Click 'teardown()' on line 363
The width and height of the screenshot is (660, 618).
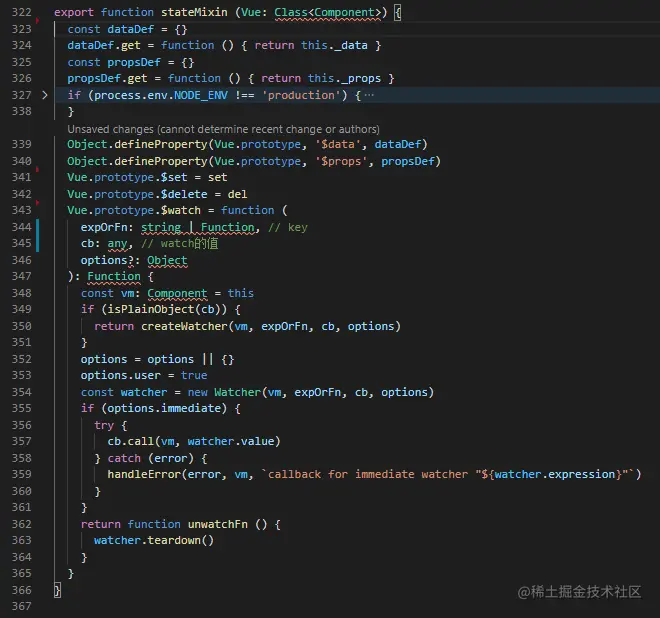(x=181, y=540)
